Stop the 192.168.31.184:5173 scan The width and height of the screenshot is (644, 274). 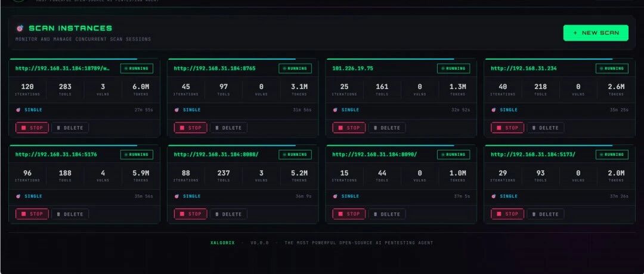pos(507,214)
